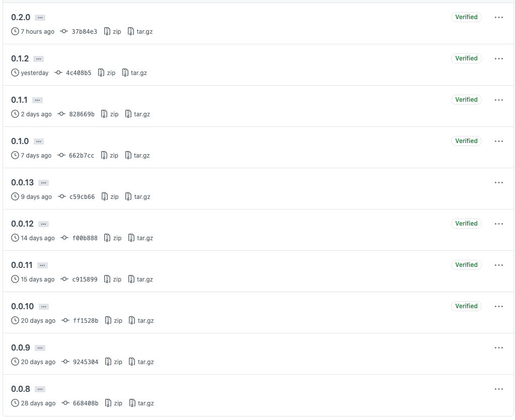The width and height of the screenshot is (515, 420).
Task: Open commit 668408b link
Action: [x=86, y=403]
